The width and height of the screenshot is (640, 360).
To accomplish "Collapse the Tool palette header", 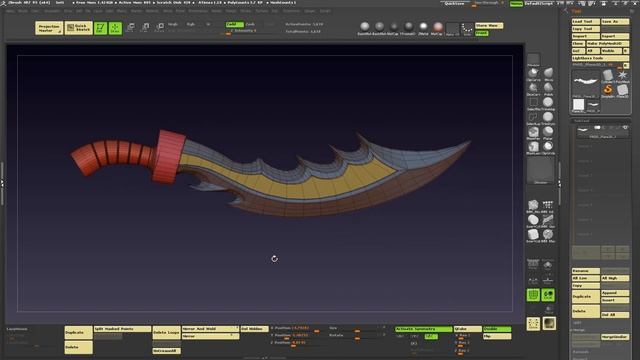I will [576, 11].
